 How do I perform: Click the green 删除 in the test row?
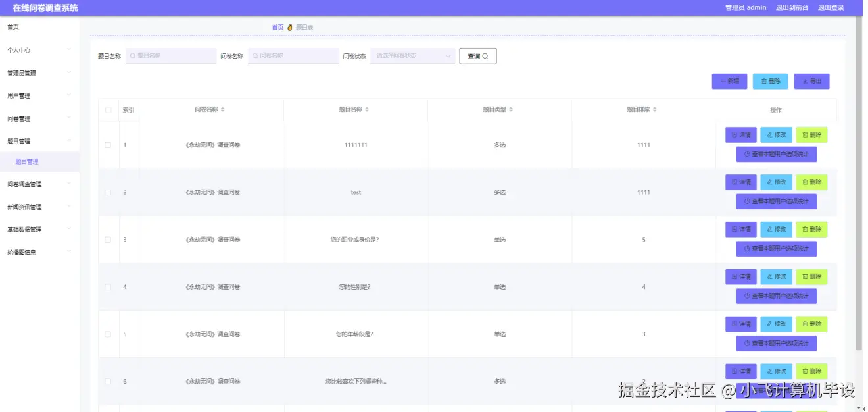(811, 182)
